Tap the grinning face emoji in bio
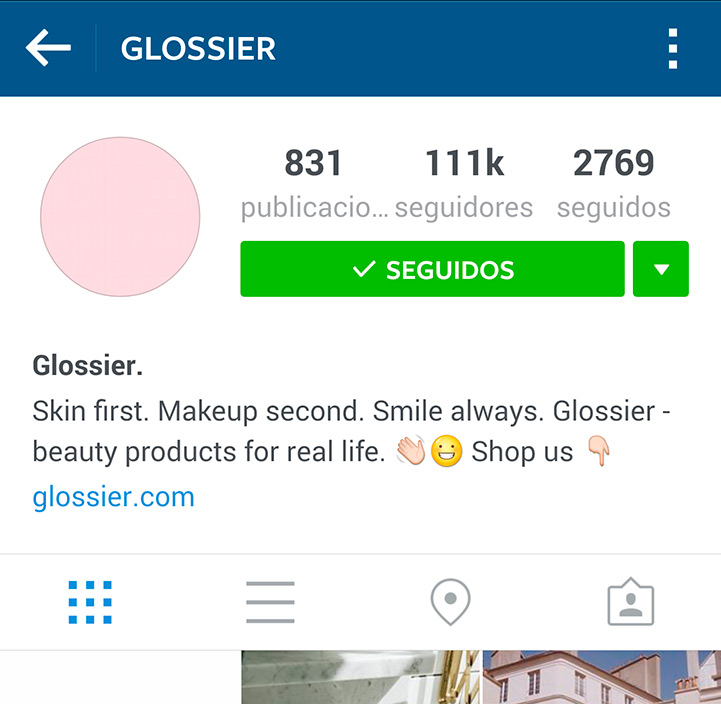Viewport: 721px width, 704px height. (446, 451)
